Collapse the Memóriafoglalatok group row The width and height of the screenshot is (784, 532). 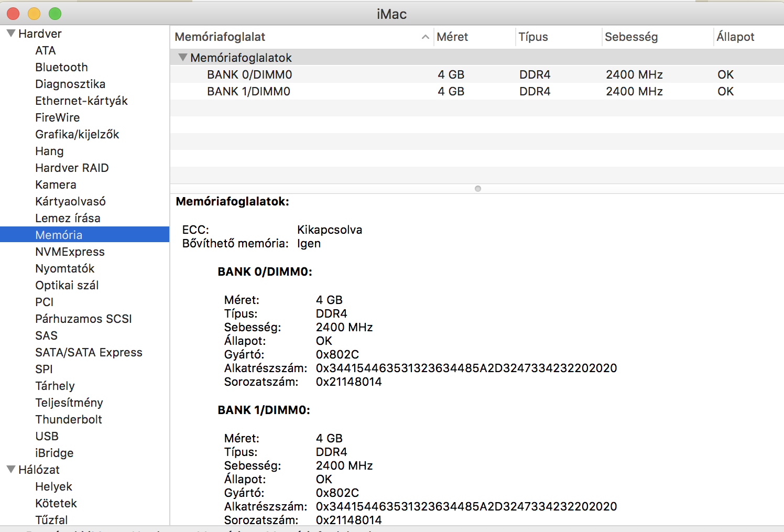182,58
